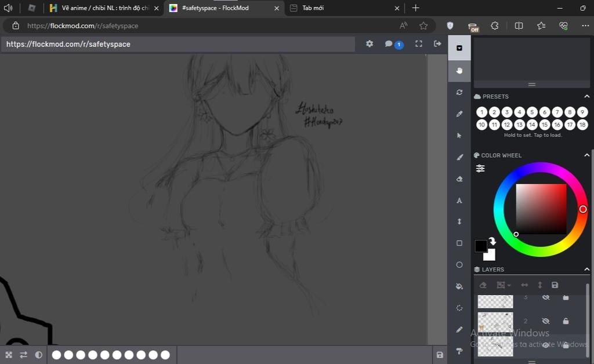Open browser settings and more menu
The width and height of the screenshot is (594, 364).
pos(585,26)
